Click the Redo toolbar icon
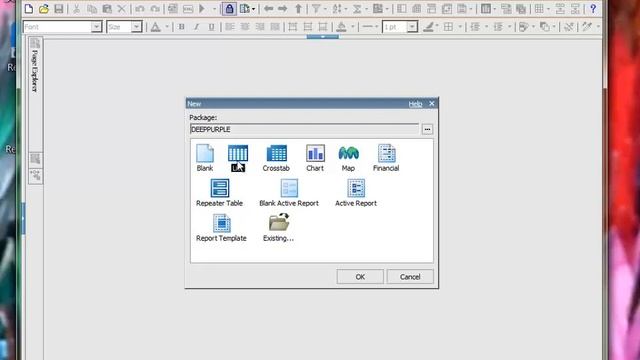 tap(155, 9)
